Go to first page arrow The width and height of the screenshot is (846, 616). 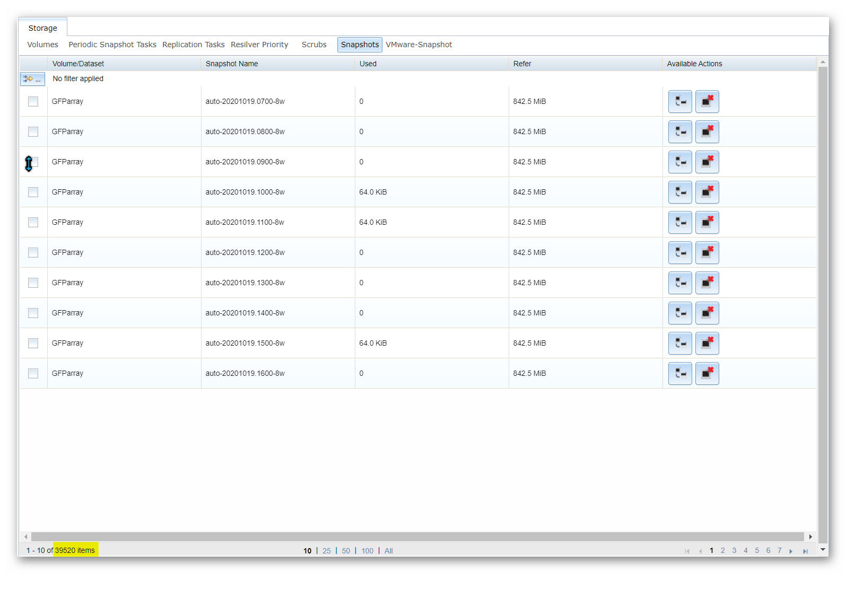point(687,551)
